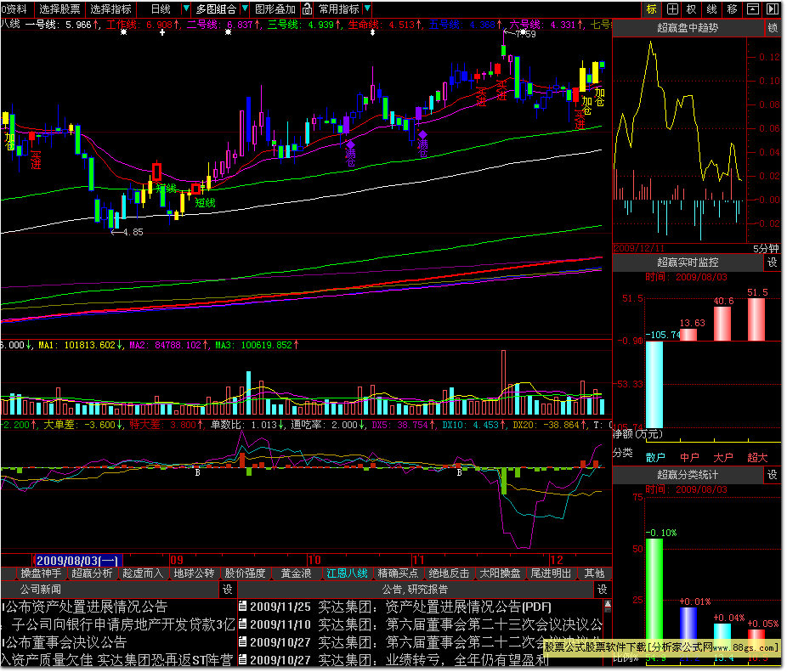Click the panel-layout icon next to 移
Viewport: 787px width, 672px height.
752,9
